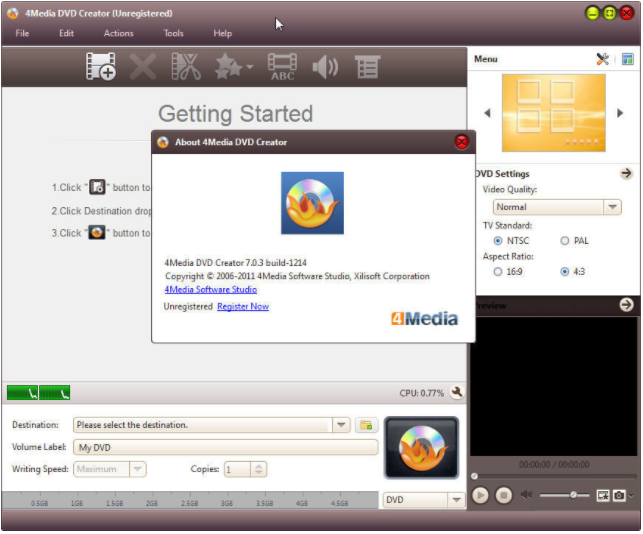Open the Edit menu
Image resolution: width=643 pixels, height=534 pixels.
(66, 33)
